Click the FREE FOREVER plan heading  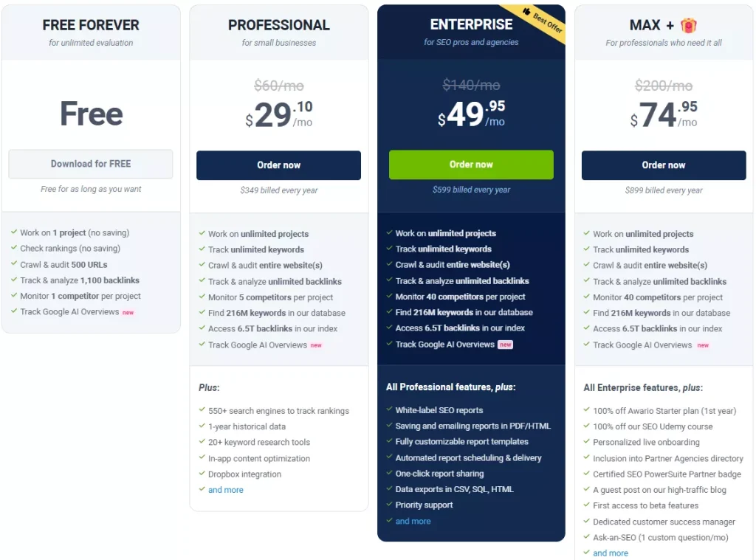pos(91,25)
